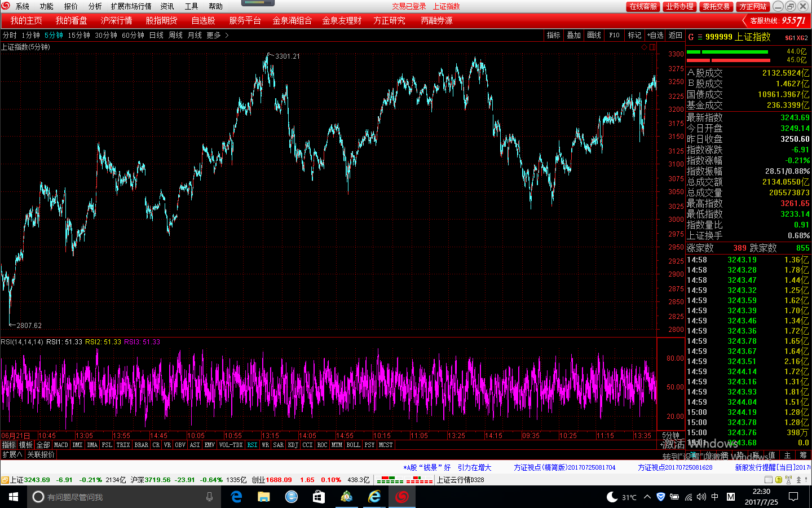Show hidden tray icons chevron

(x=647, y=497)
